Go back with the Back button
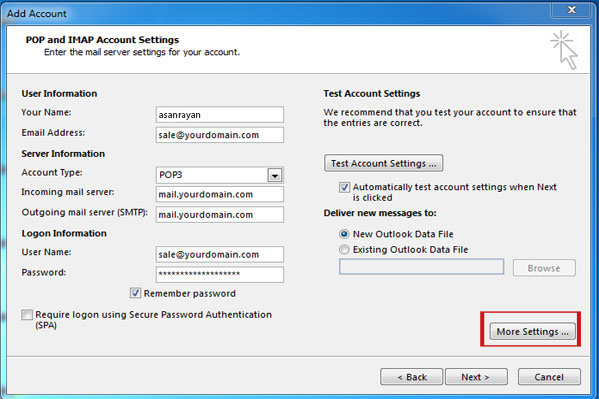This screenshot has width=599, height=399. pos(411,377)
